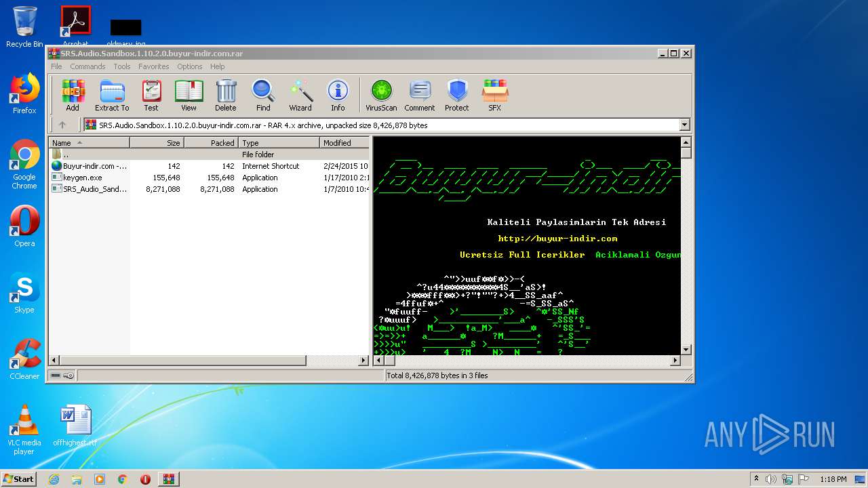Open the Options menu
This screenshot has height=488, width=868.
(190, 66)
